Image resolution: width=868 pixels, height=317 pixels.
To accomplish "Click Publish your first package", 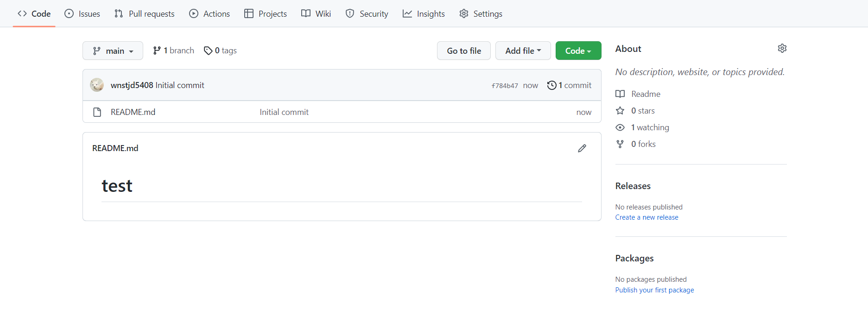I will coord(655,290).
